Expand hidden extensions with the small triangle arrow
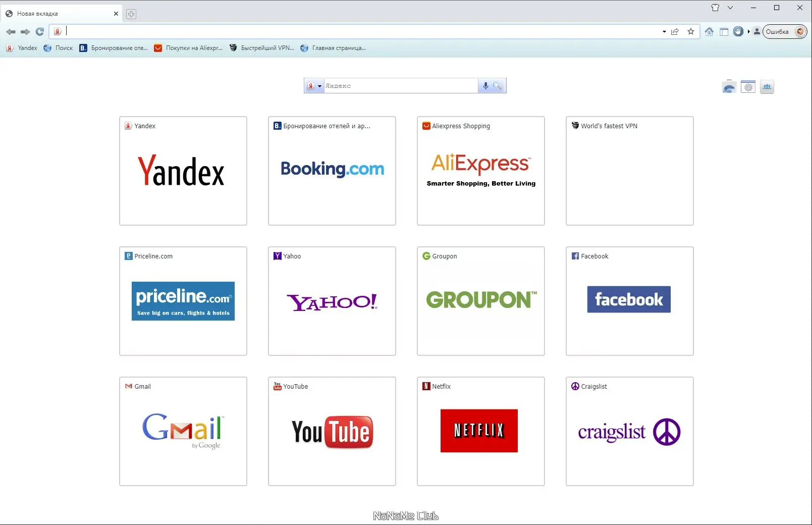This screenshot has width=812, height=525. pyautogui.click(x=749, y=31)
